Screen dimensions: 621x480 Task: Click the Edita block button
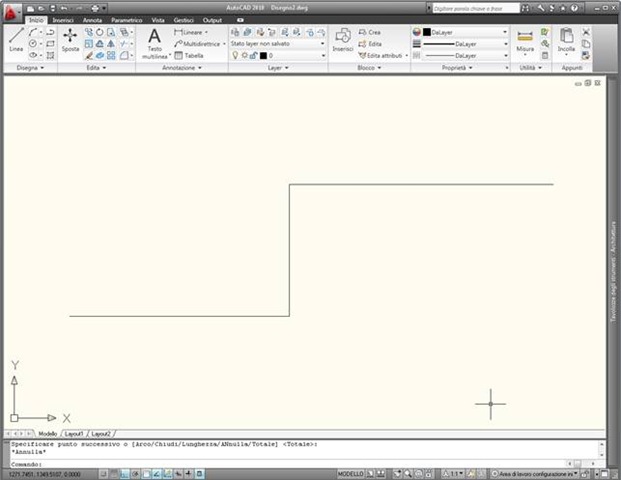point(370,44)
